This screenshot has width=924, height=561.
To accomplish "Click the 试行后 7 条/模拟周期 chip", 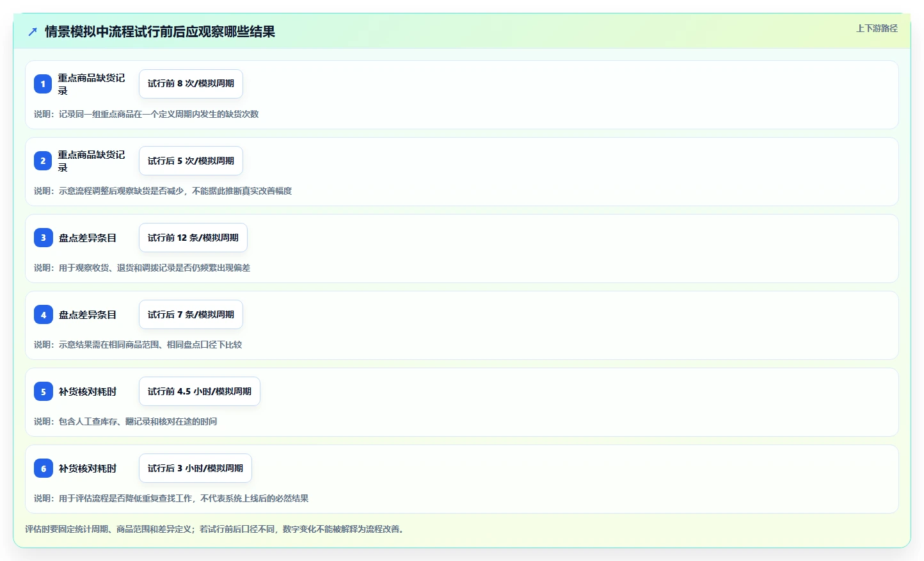I will point(191,314).
